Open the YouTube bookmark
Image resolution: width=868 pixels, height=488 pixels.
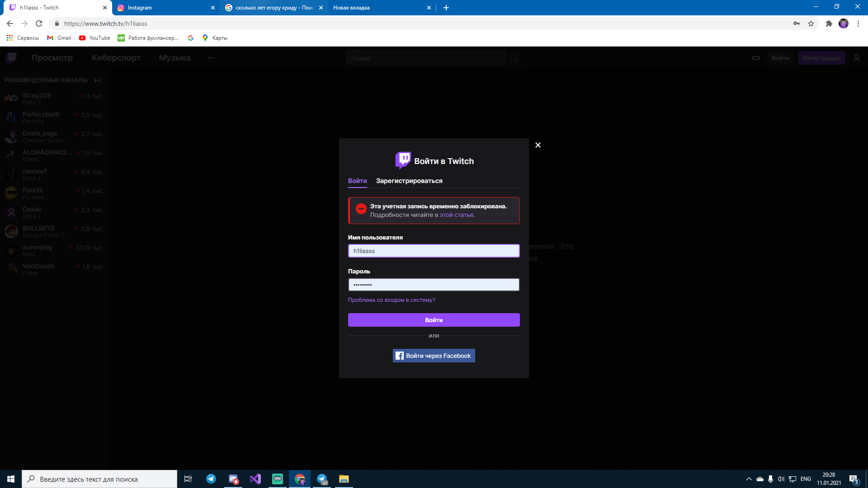pyautogui.click(x=94, y=38)
